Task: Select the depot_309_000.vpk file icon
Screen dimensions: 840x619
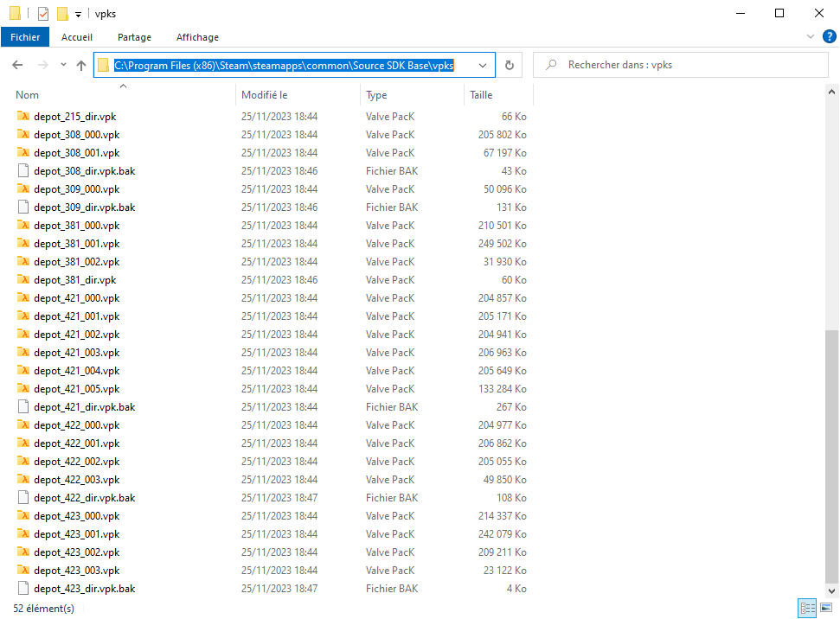Action: click(23, 189)
